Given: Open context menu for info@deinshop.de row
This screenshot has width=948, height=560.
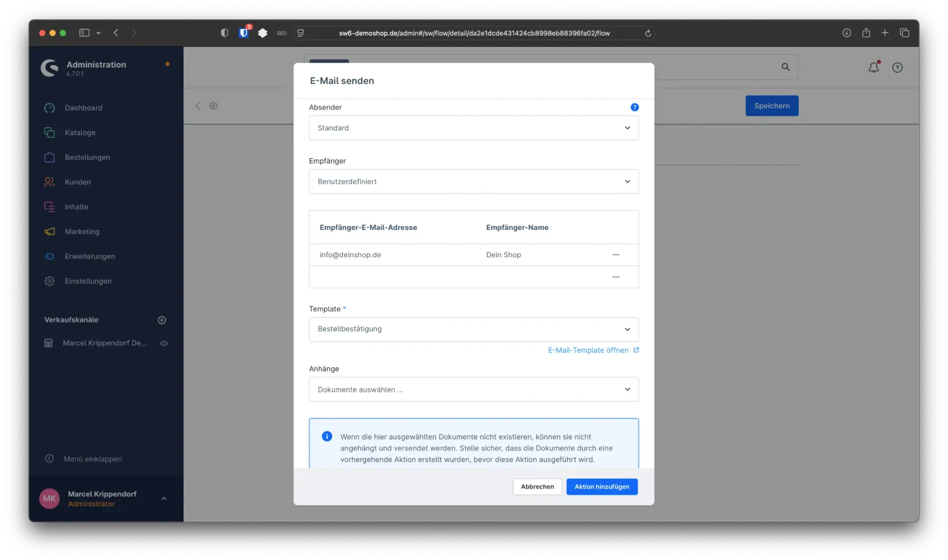Looking at the screenshot, I should point(616,255).
